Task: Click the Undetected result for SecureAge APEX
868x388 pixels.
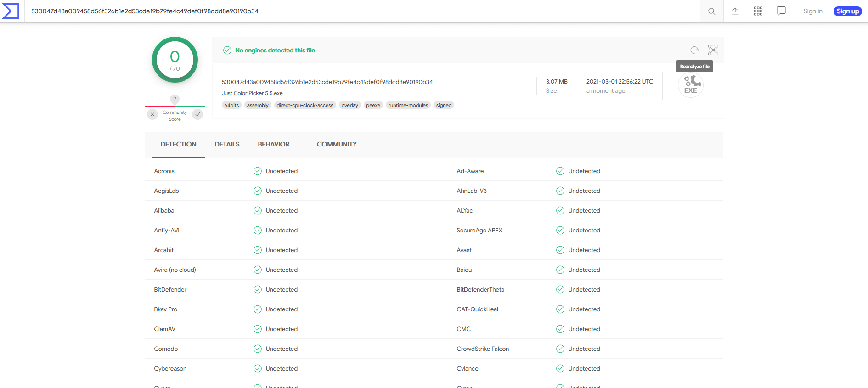Action: [584, 231]
